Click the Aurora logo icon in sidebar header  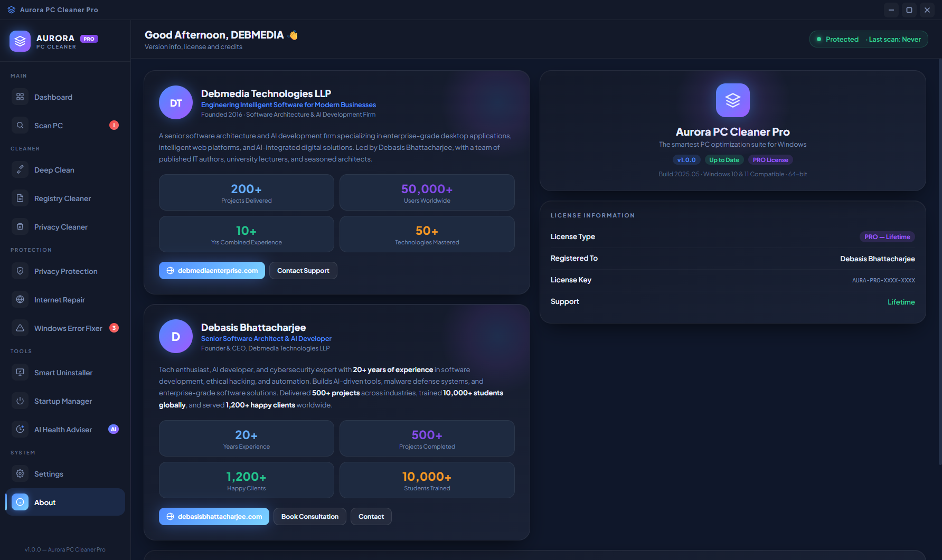pos(20,41)
